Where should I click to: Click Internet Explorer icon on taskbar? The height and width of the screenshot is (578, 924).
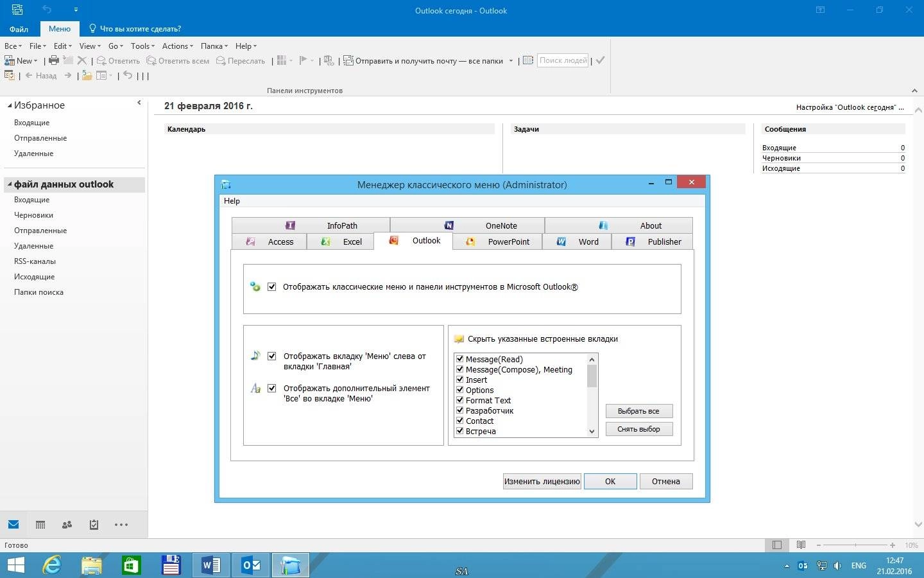(51, 565)
